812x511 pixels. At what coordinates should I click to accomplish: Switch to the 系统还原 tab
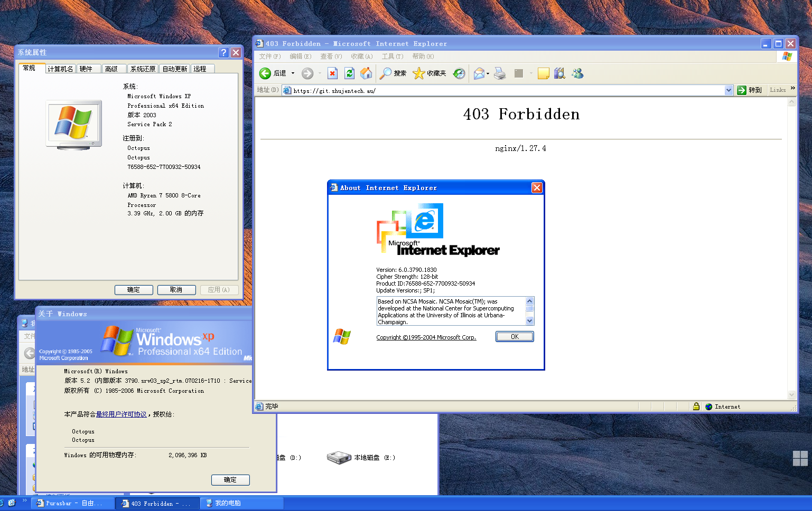coord(143,69)
